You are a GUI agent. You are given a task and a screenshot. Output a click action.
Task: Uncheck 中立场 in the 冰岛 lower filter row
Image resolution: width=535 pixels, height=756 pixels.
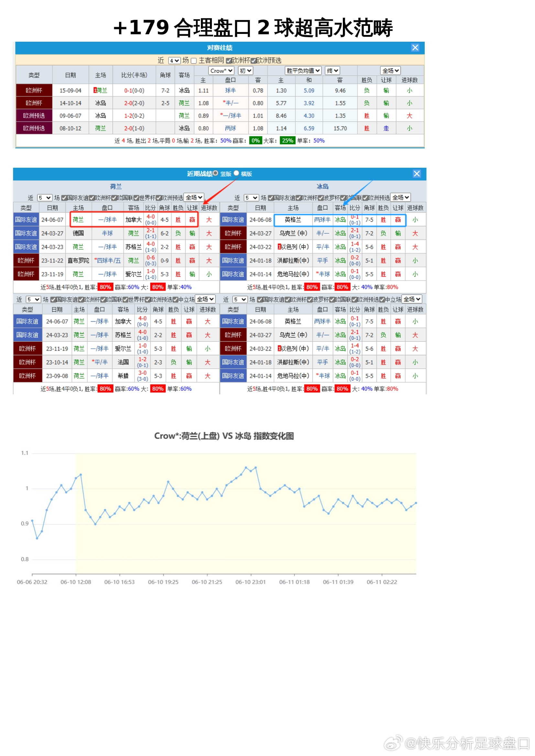(x=382, y=300)
